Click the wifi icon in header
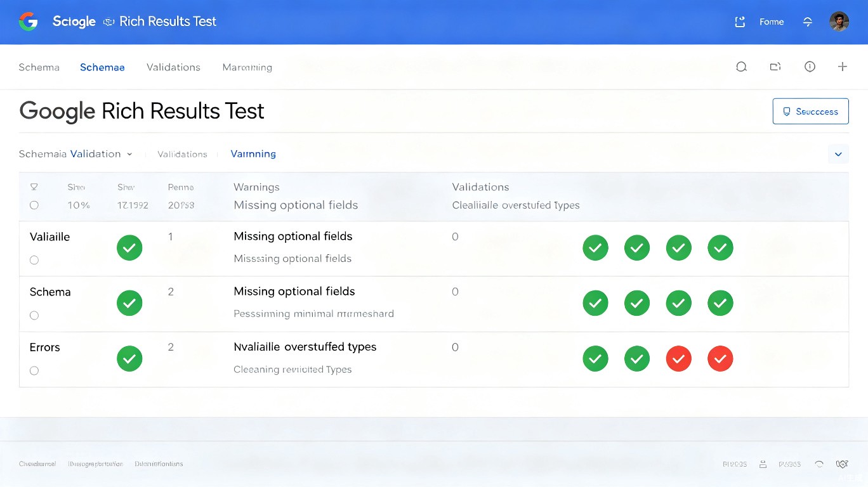Screen dimensions: 868x487 (808, 22)
